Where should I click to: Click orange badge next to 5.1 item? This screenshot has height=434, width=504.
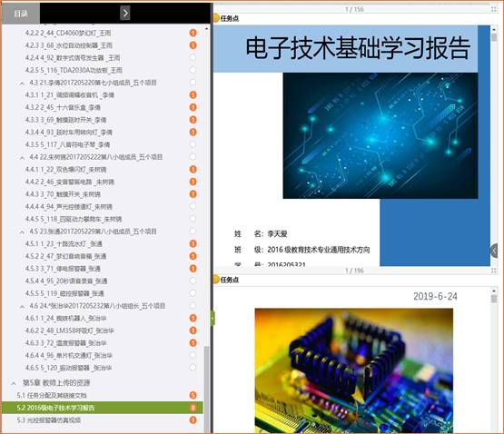193,395
